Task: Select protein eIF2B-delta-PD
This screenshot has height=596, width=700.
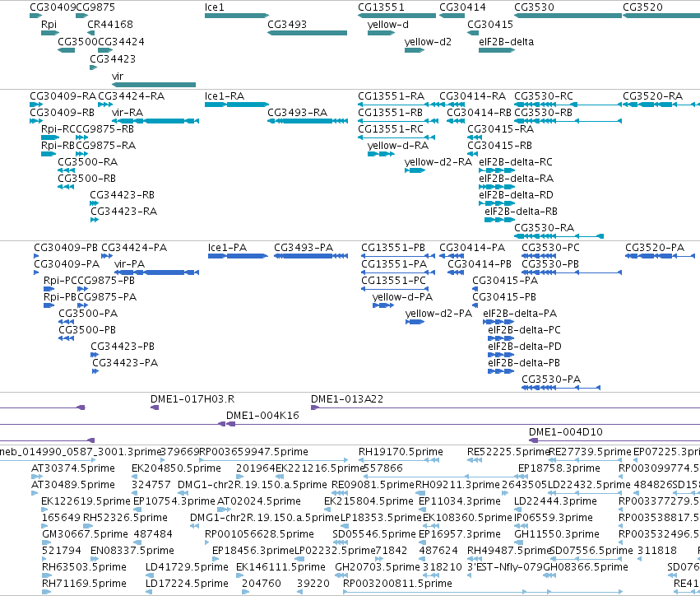Action: [x=501, y=355]
